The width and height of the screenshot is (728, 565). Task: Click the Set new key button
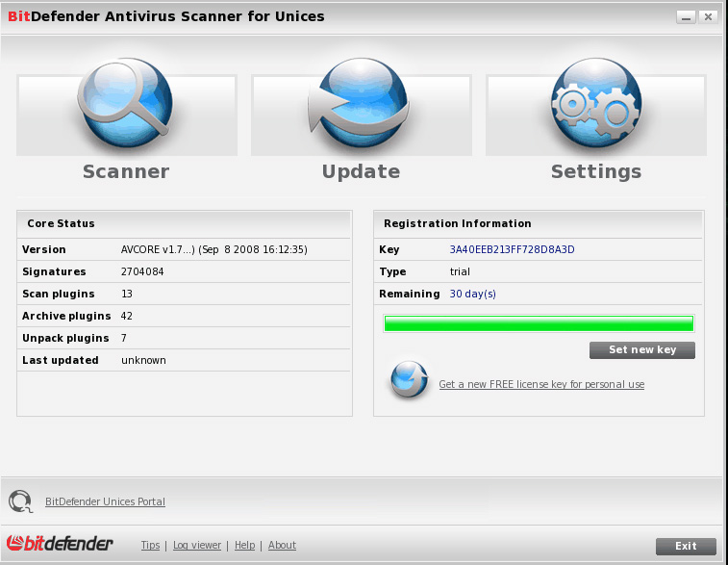click(642, 349)
